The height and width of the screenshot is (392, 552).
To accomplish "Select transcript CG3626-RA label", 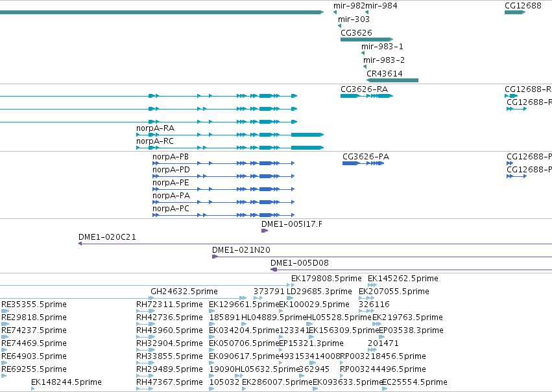I will click(364, 89).
